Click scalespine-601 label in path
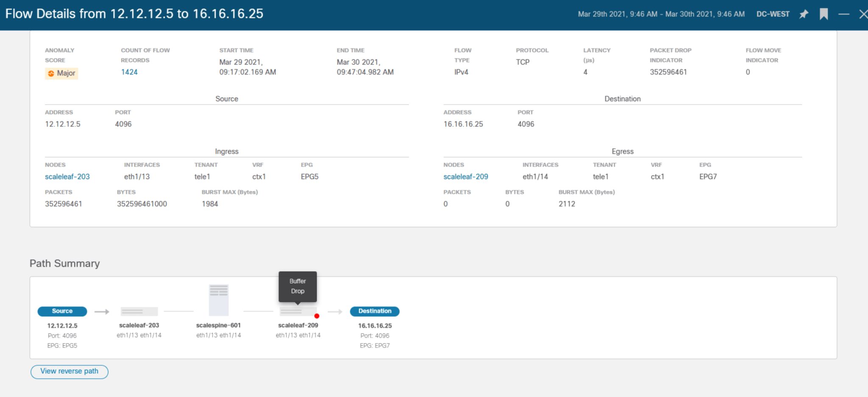 tap(218, 325)
